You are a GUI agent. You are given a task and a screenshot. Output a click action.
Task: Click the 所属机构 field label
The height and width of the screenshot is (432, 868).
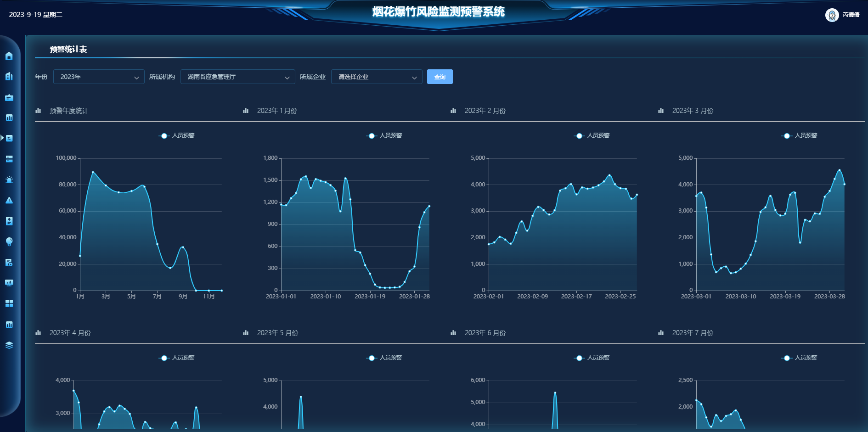[162, 77]
